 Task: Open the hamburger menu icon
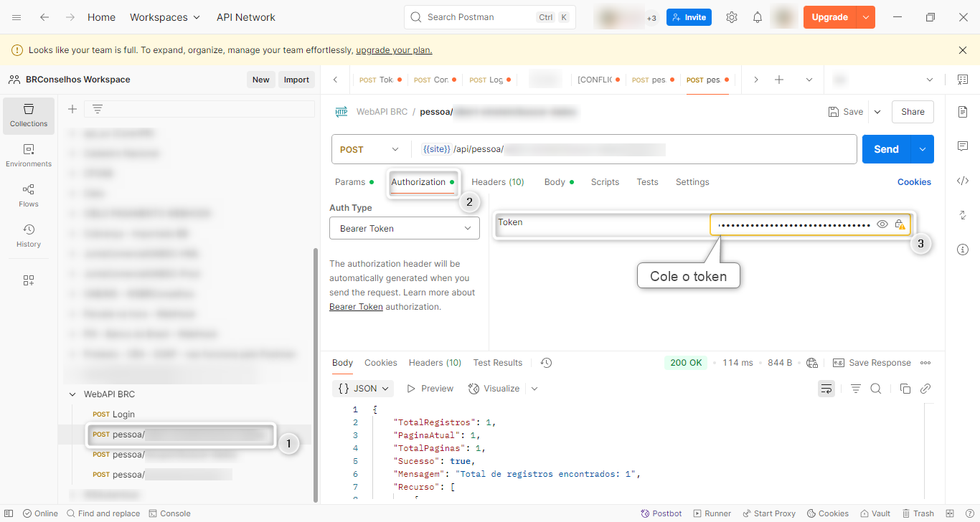[17, 17]
